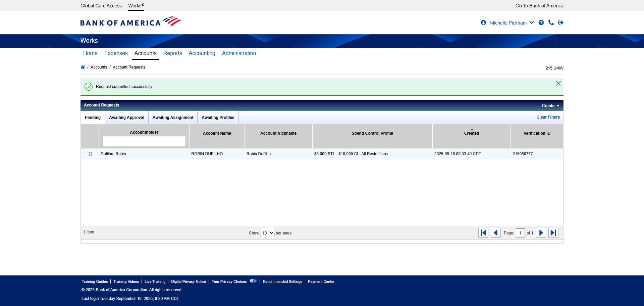Select the Pending tab
The height and width of the screenshot is (306, 644).
tap(93, 118)
